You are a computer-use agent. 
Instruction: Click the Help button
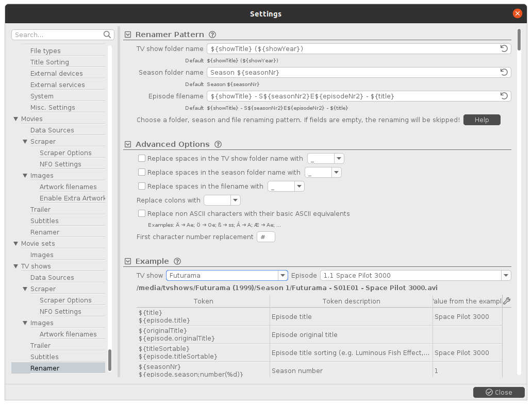click(481, 120)
